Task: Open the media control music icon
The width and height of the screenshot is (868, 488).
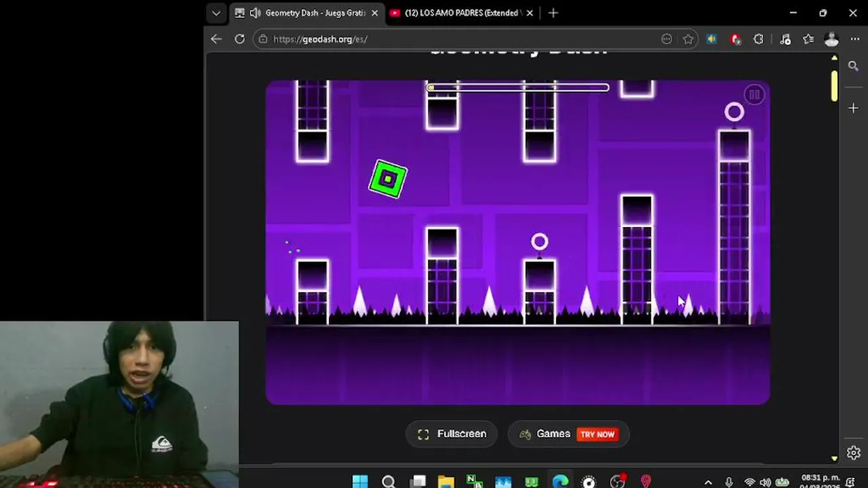Action: point(785,39)
